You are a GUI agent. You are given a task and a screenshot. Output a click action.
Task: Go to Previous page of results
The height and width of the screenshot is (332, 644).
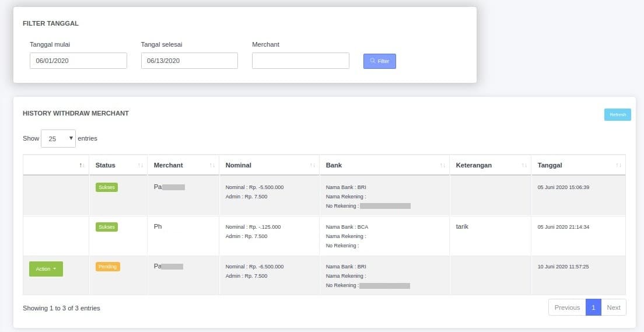pos(567,307)
